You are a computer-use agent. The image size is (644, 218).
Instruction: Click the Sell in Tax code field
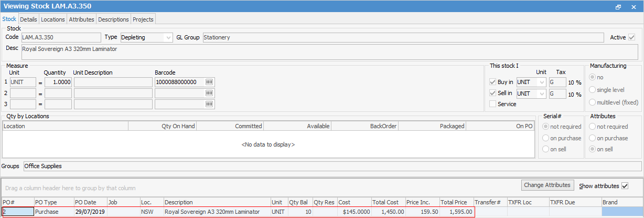[557, 94]
